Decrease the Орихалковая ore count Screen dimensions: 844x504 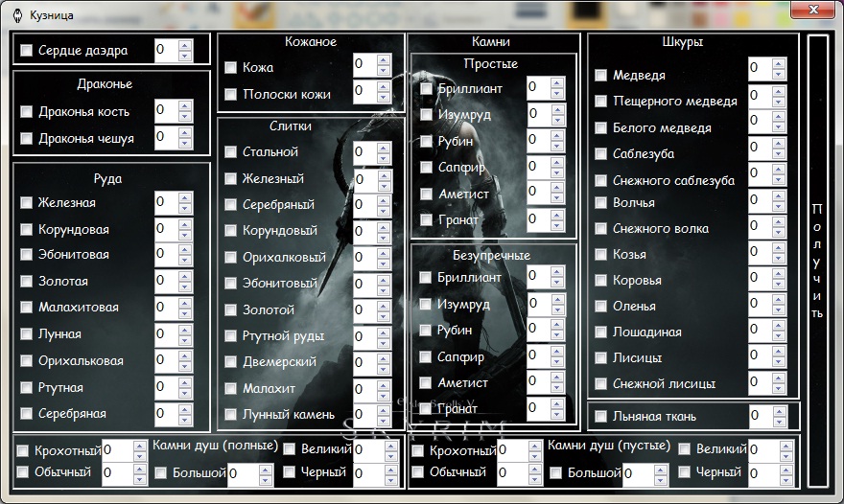185,366
